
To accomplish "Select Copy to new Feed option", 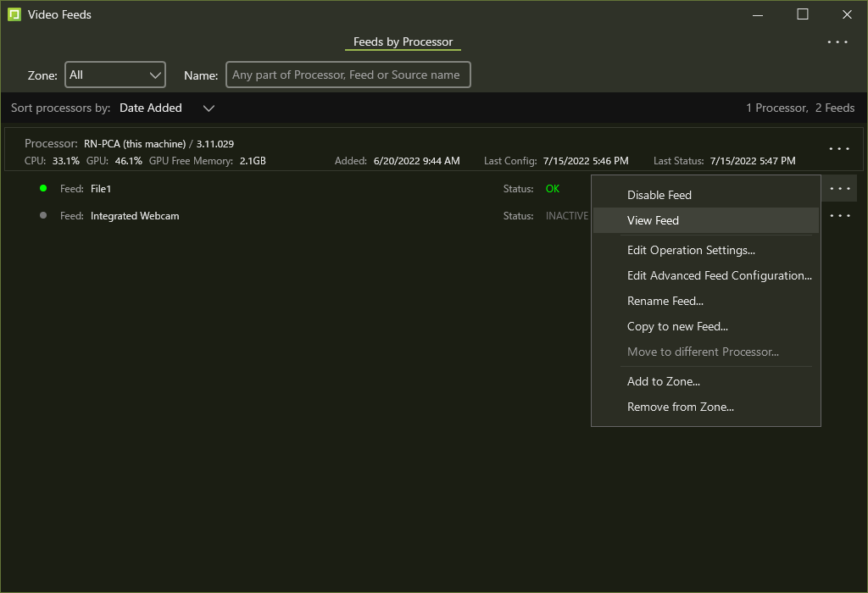I will [677, 326].
